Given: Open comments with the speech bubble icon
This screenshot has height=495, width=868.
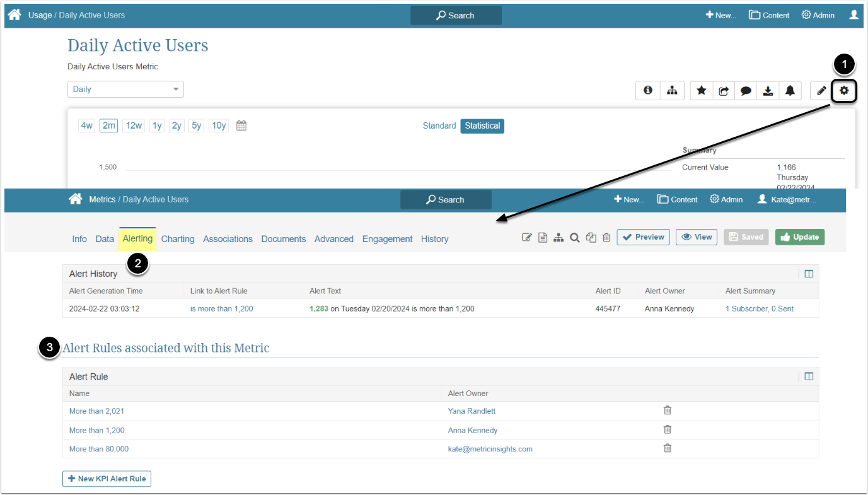Looking at the screenshot, I should (x=746, y=91).
